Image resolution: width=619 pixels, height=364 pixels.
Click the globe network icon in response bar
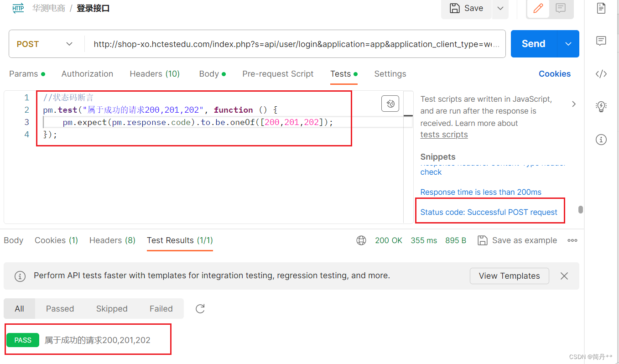[x=361, y=240]
